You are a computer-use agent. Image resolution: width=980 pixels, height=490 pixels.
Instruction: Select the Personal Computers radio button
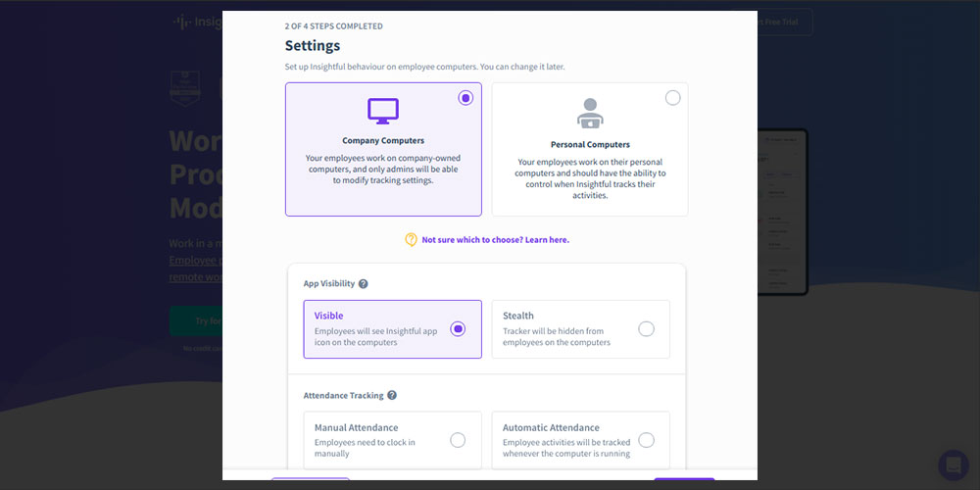(x=672, y=98)
